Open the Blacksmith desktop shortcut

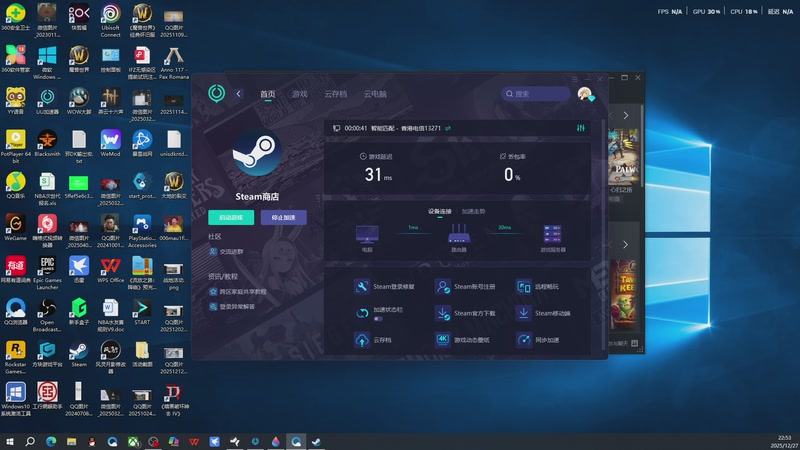point(47,143)
